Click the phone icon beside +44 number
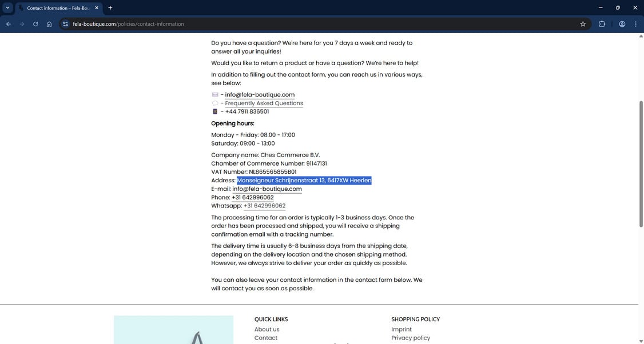Image resolution: width=644 pixels, height=344 pixels. [x=215, y=111]
